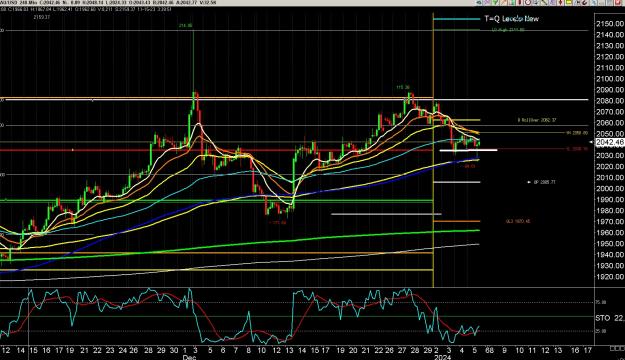Click the red circle tool icon in toolbar

pos(528,2)
